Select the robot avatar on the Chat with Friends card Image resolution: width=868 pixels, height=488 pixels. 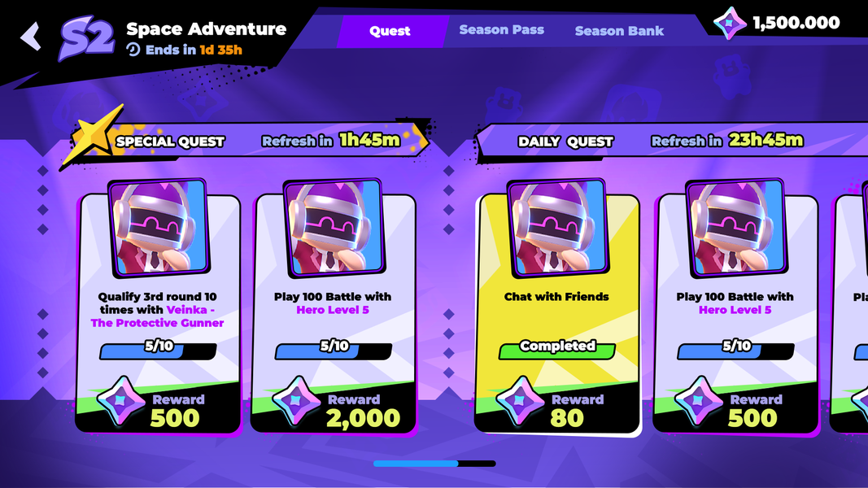(557, 228)
